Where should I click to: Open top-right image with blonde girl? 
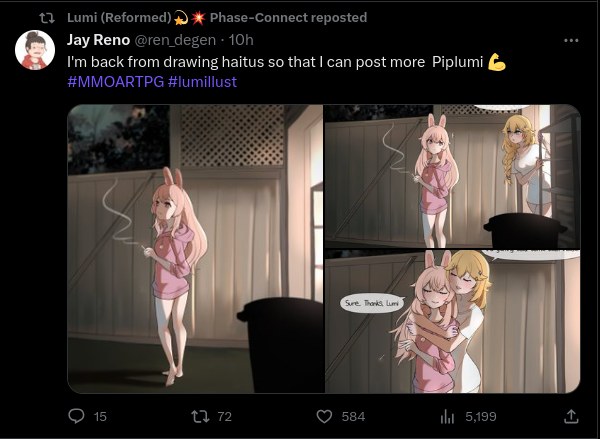click(x=452, y=176)
